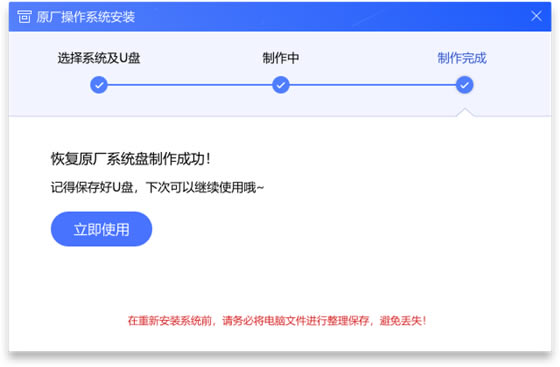Click the 记得保存好U盘 reminder text
560x367 pixels.
point(157,187)
